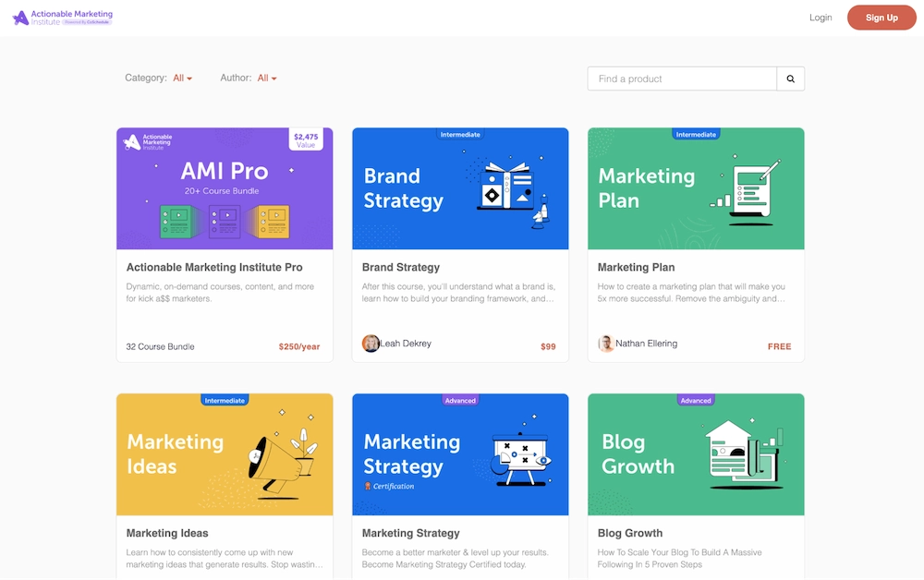Click FREE on the Marketing Plan card

point(779,346)
